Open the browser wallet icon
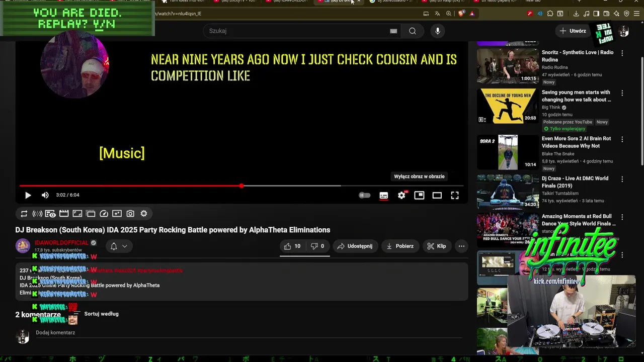 click(606, 14)
